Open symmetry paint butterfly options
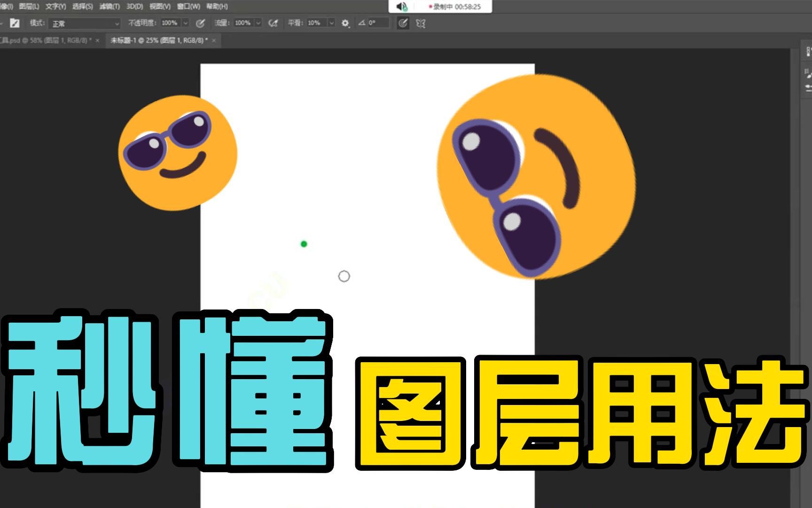Image resolution: width=812 pixels, height=508 pixels. pos(421,23)
